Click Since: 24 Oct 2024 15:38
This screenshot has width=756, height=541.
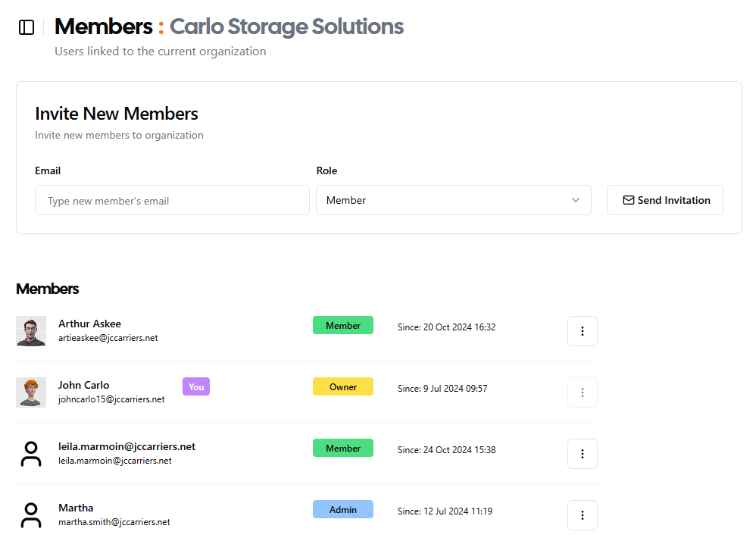[x=446, y=449]
